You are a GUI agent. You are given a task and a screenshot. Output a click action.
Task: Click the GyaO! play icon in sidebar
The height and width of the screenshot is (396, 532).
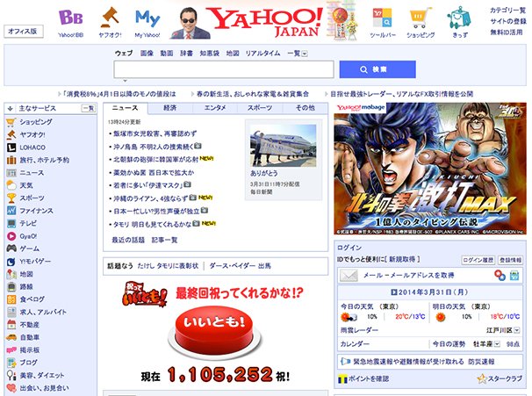point(11,236)
